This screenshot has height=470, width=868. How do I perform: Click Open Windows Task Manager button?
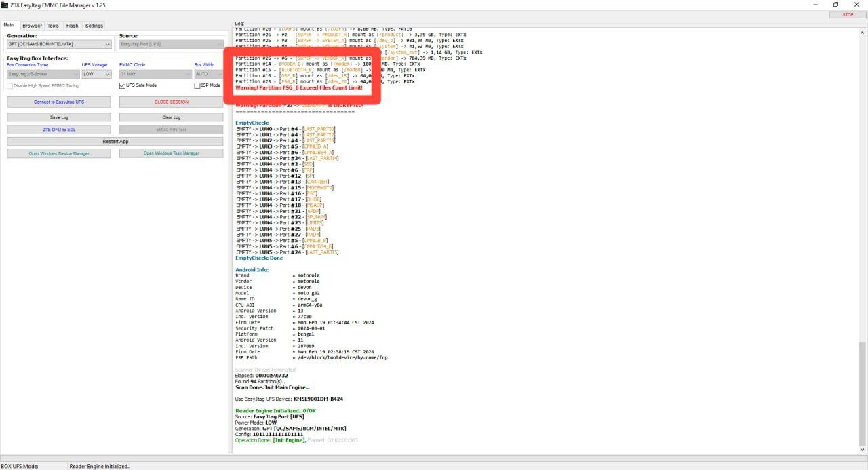[x=171, y=153]
